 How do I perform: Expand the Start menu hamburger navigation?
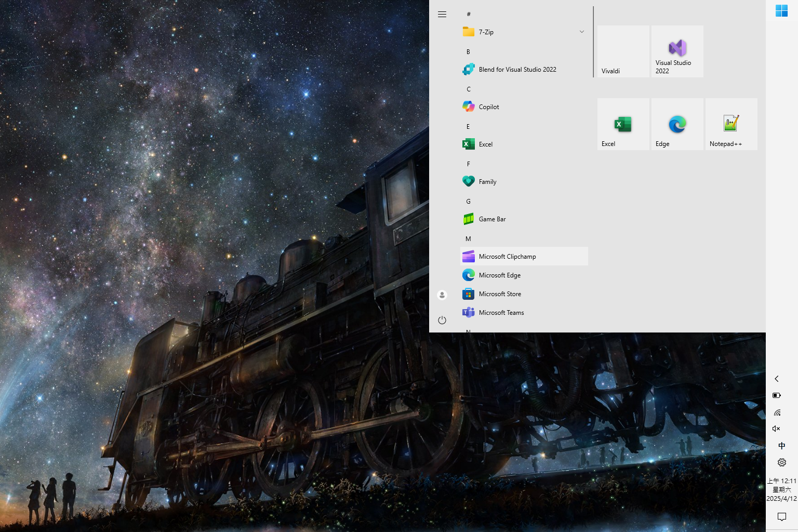[x=442, y=15]
